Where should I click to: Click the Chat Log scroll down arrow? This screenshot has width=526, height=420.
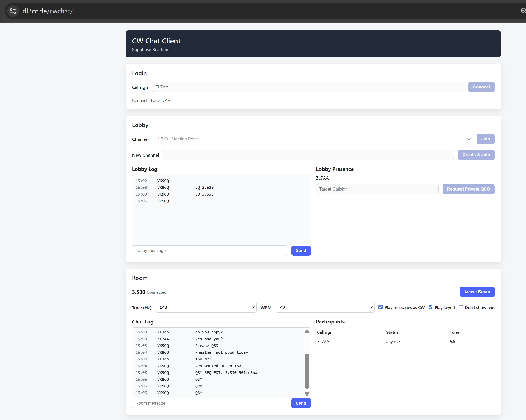coord(307,394)
